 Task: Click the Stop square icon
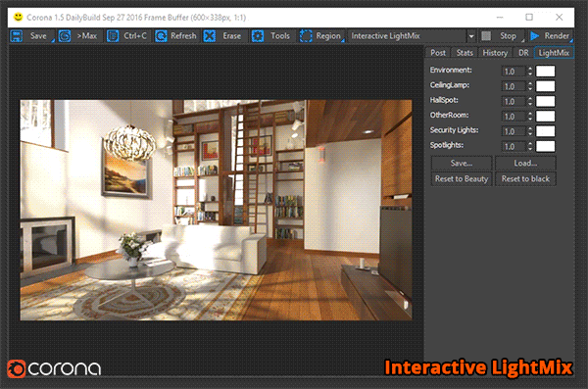tap(486, 36)
